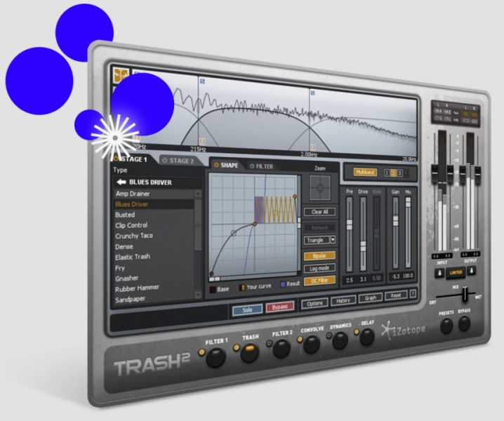504x421 pixels.
Task: Click the global BYPASS knob button
Action: [x=464, y=323]
